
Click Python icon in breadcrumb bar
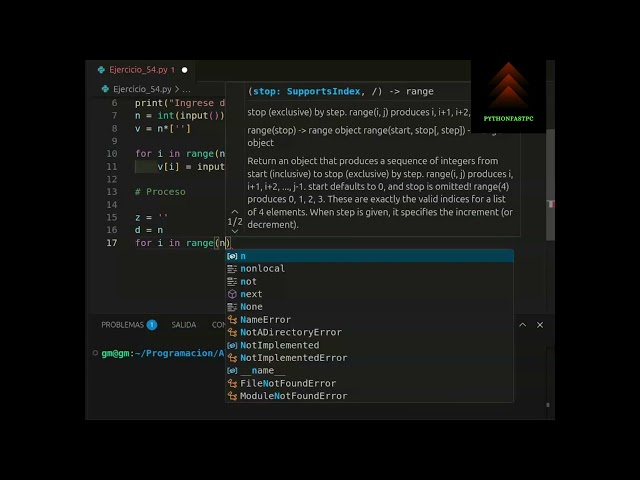tap(105, 89)
